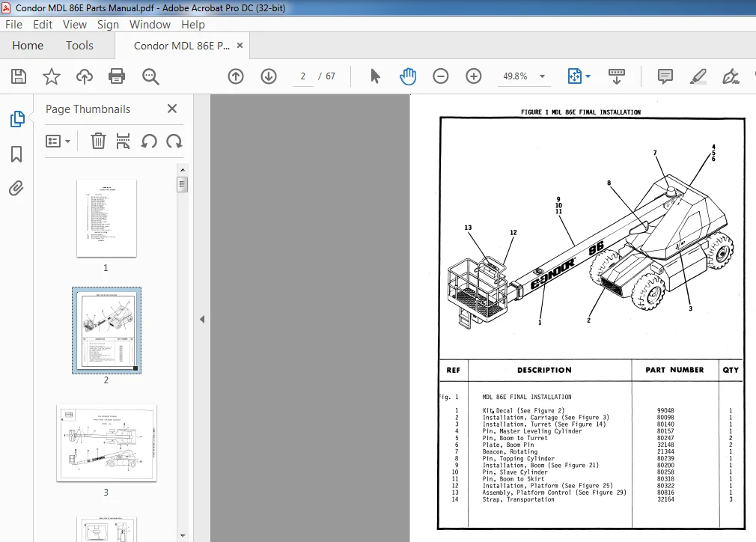Click the upload to cloud icon
The height and width of the screenshot is (542, 756).
coord(85,76)
